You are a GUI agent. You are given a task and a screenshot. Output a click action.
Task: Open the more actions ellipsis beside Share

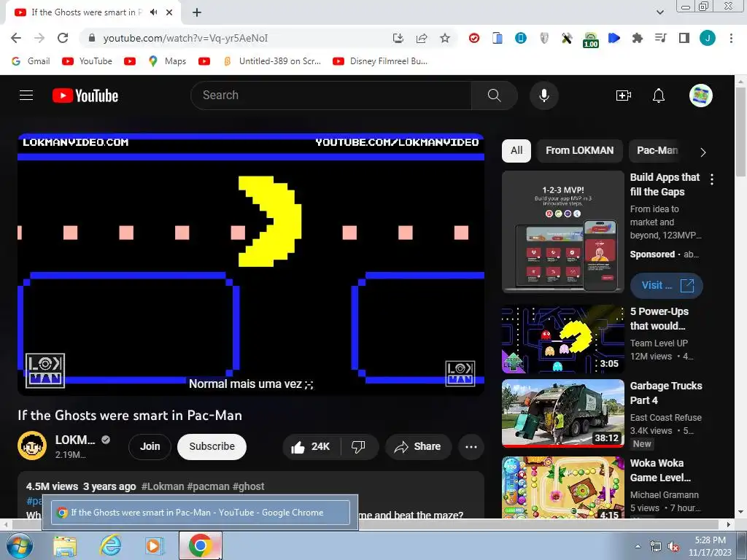click(471, 447)
